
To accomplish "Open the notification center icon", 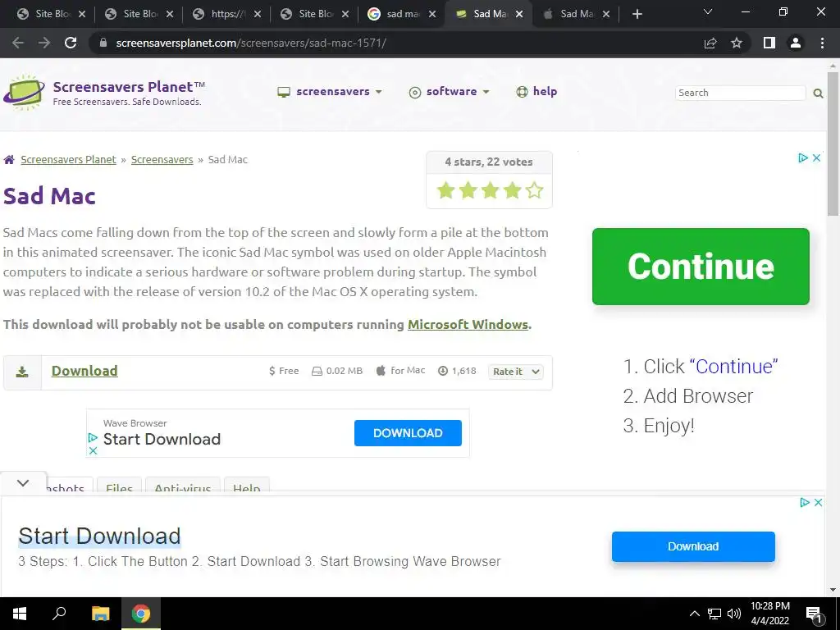I will 814,614.
